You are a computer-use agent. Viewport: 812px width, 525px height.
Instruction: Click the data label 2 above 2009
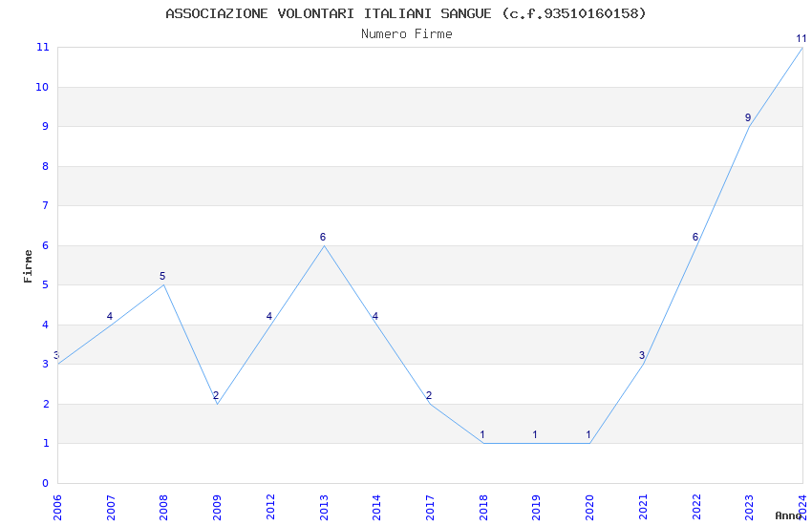216,396
